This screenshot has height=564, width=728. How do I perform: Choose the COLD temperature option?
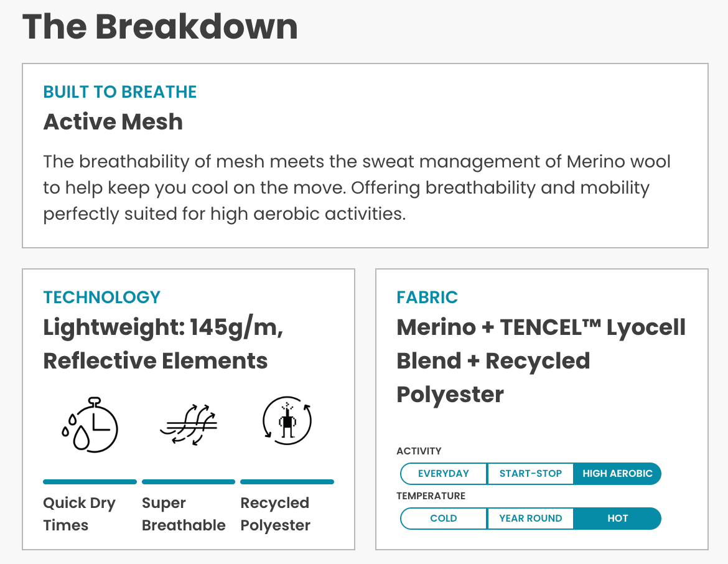coord(443,519)
